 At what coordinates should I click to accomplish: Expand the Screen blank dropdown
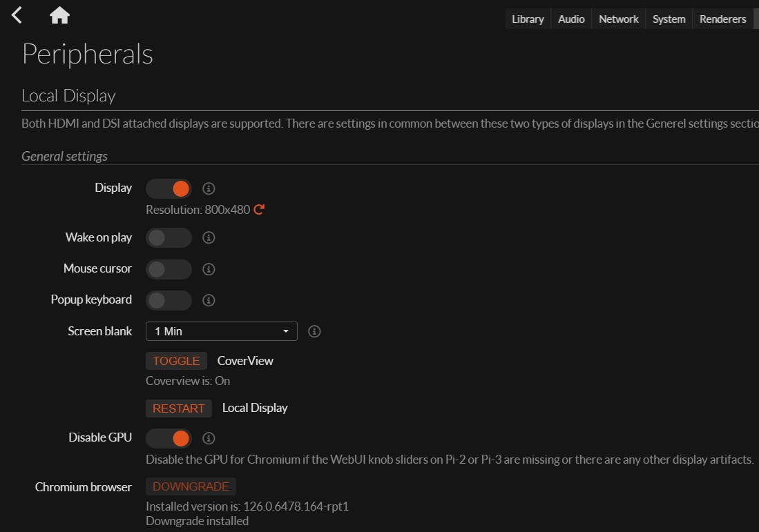tap(221, 331)
